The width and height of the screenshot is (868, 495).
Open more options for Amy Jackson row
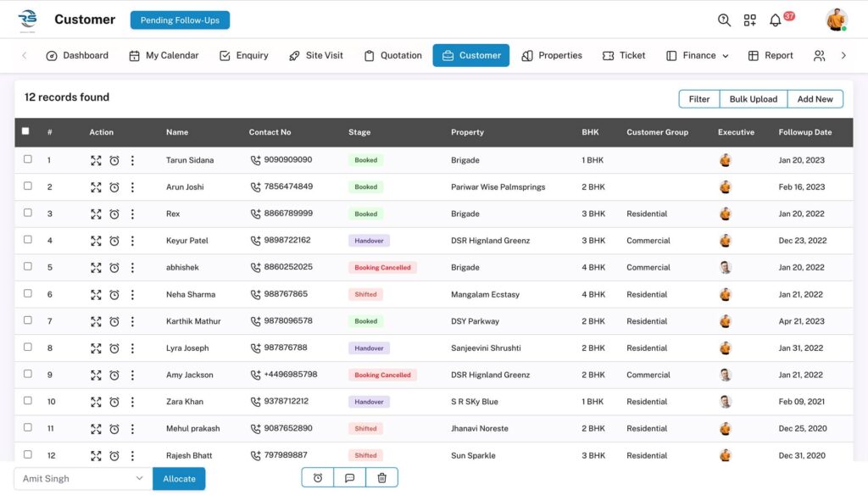tap(132, 375)
